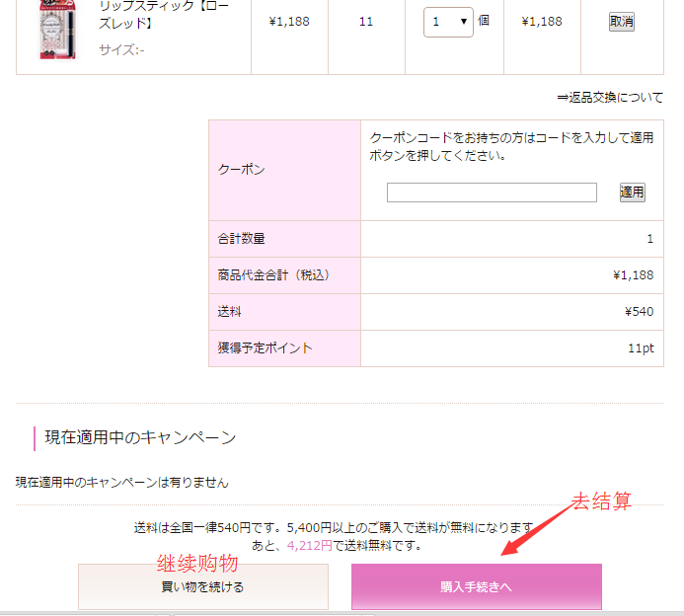This screenshot has height=616, width=684.
Task: Select the クーポン label cell
Action: 242,170
